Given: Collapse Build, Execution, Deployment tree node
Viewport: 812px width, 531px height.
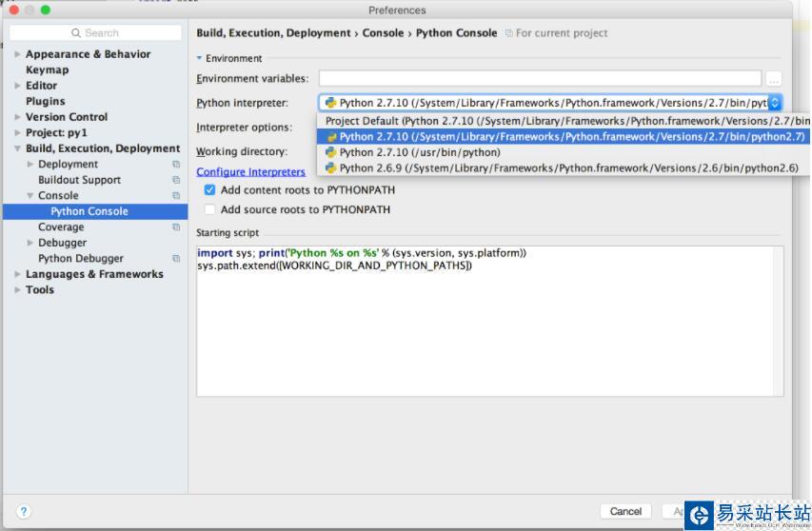Looking at the screenshot, I should tap(18, 149).
